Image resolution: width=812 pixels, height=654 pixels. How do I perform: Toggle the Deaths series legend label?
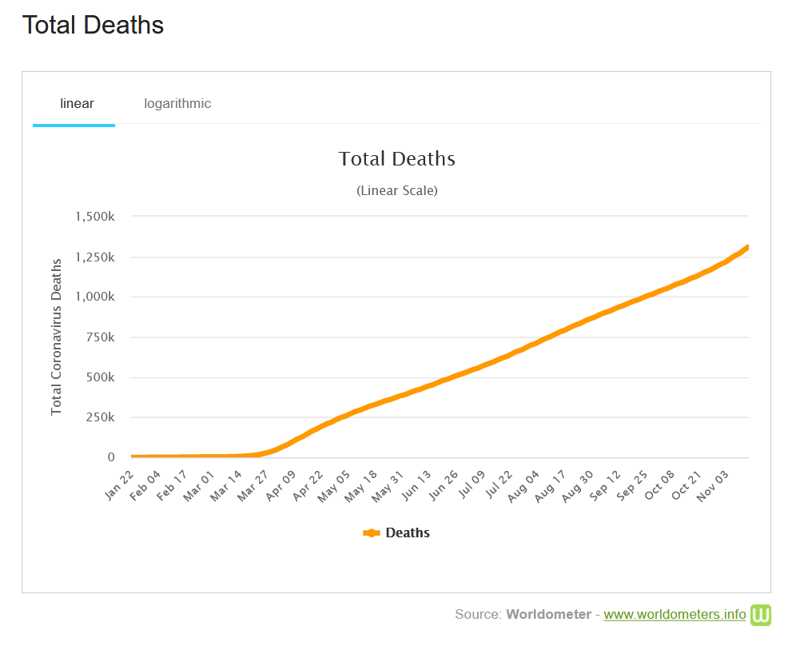(x=408, y=533)
